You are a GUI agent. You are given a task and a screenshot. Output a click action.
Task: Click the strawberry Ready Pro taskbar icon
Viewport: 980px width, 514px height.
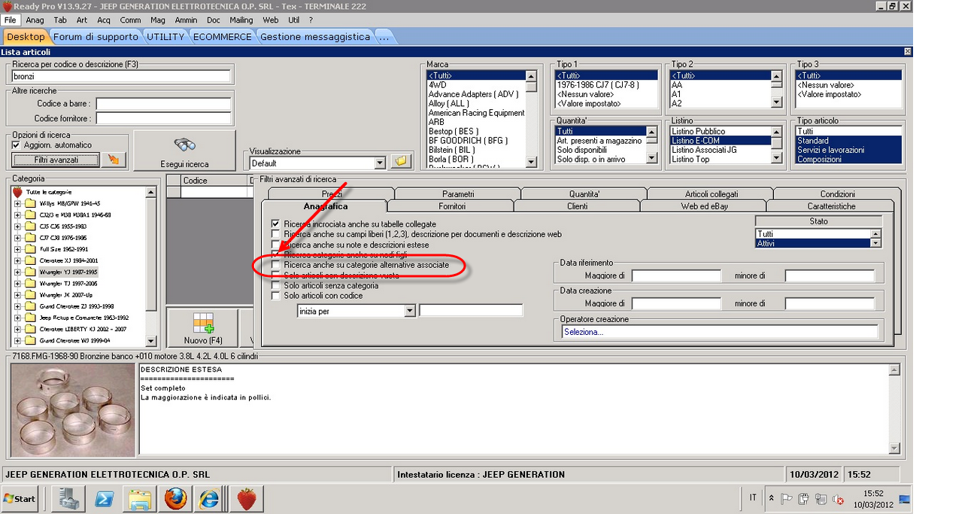pyautogui.click(x=246, y=498)
